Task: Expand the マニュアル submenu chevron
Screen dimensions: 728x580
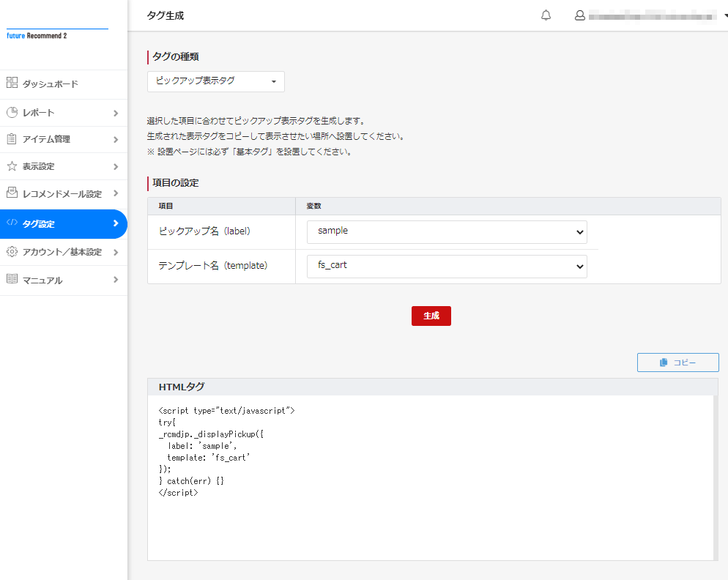Action: click(x=116, y=280)
